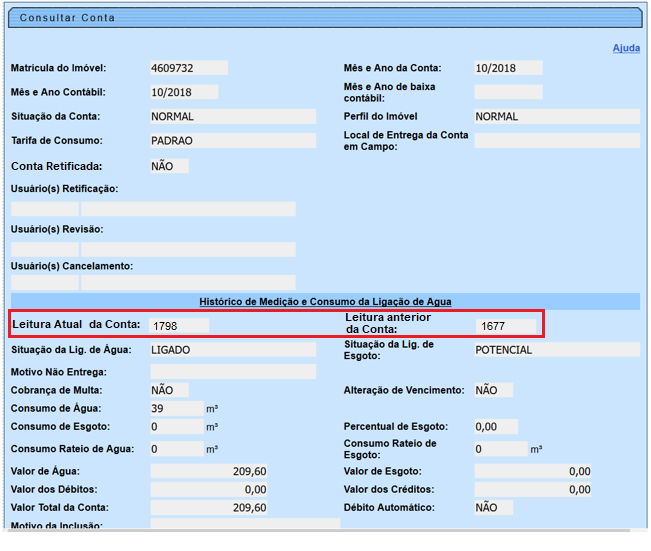Click the Percentual de Esgoto field
This screenshot has height=551, width=651.
(x=496, y=427)
